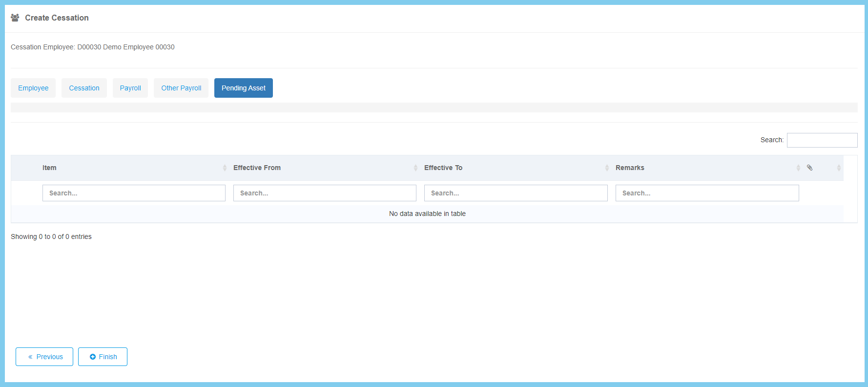Viewport: 868px width, 387px height.
Task: Open the Employee tab
Action: point(33,88)
